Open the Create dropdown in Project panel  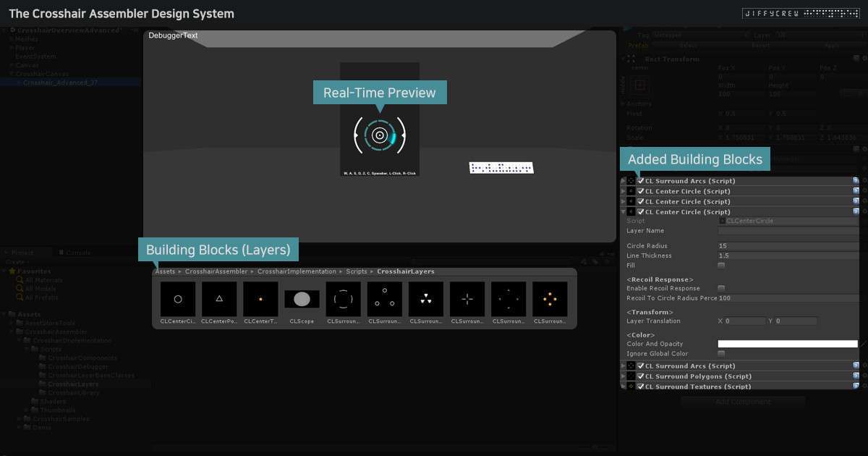click(x=16, y=262)
